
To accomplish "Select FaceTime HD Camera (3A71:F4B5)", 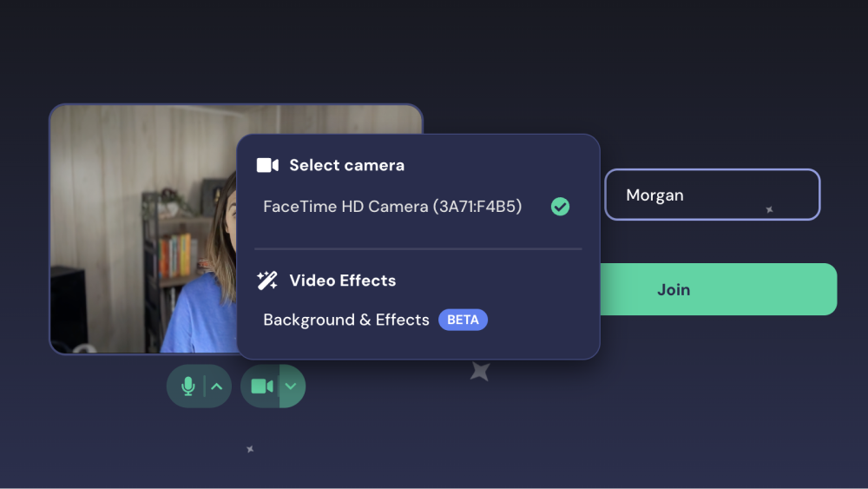I will click(x=392, y=207).
